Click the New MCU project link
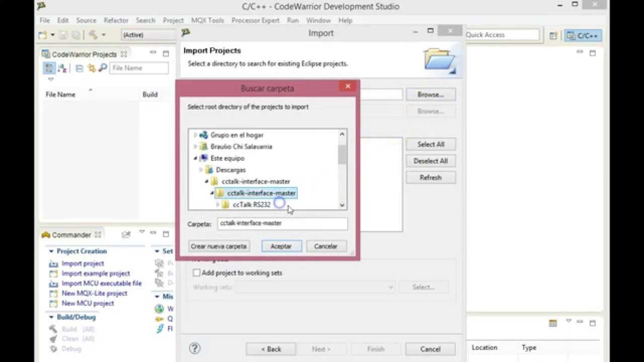This screenshot has height=362, width=644. 88,303
